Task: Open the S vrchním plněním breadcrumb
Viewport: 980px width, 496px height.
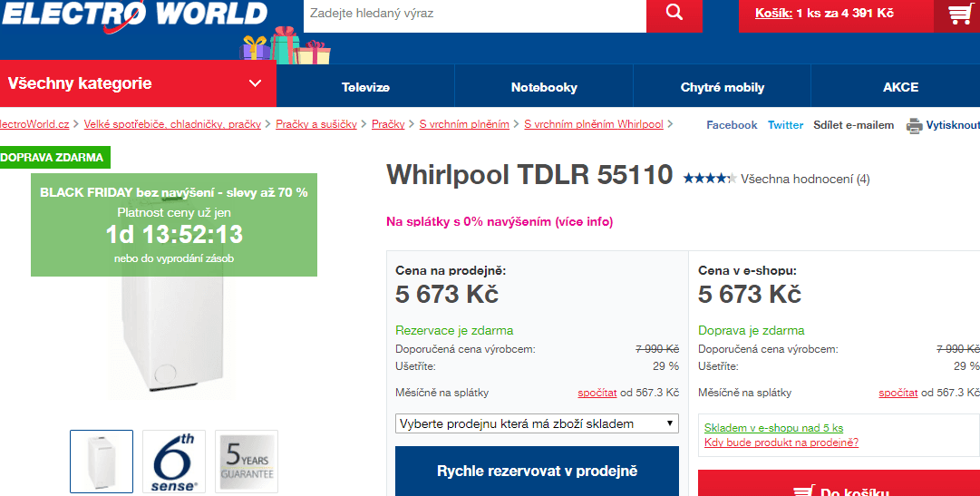Action: pos(464,124)
